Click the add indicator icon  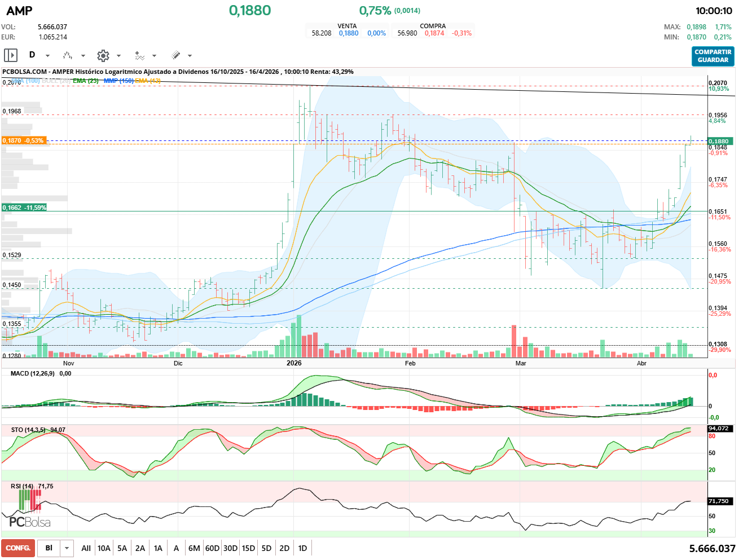[x=139, y=55]
